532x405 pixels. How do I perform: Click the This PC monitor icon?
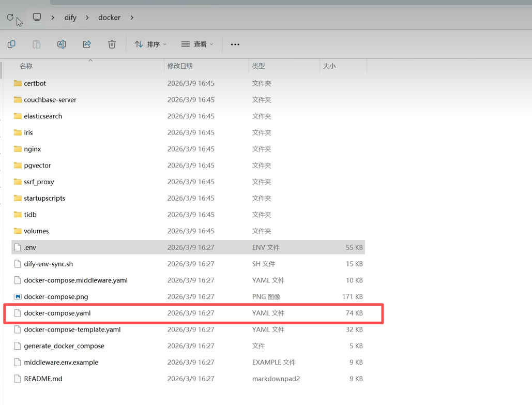[37, 17]
